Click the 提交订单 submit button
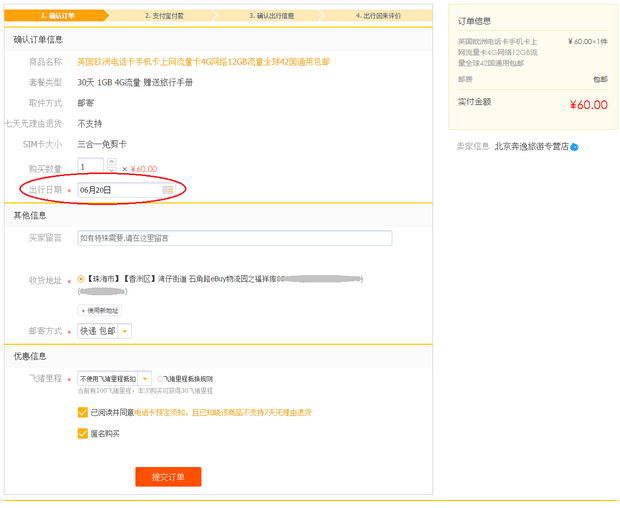 click(168, 477)
